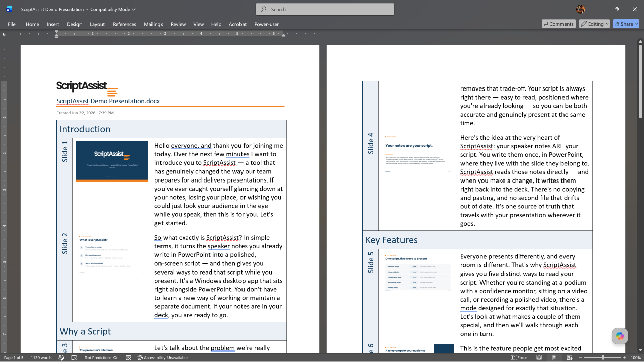
Task: Click the Word app icon in title bar
Action: click(x=9, y=9)
